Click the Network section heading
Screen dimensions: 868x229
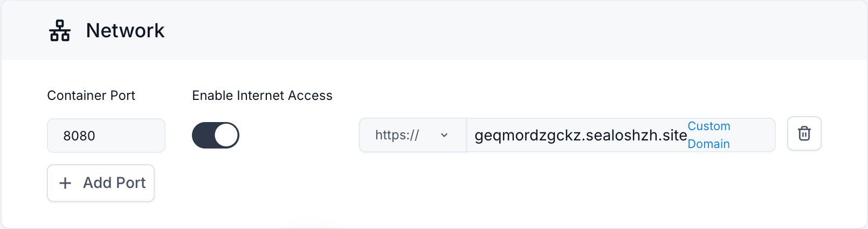tap(125, 31)
